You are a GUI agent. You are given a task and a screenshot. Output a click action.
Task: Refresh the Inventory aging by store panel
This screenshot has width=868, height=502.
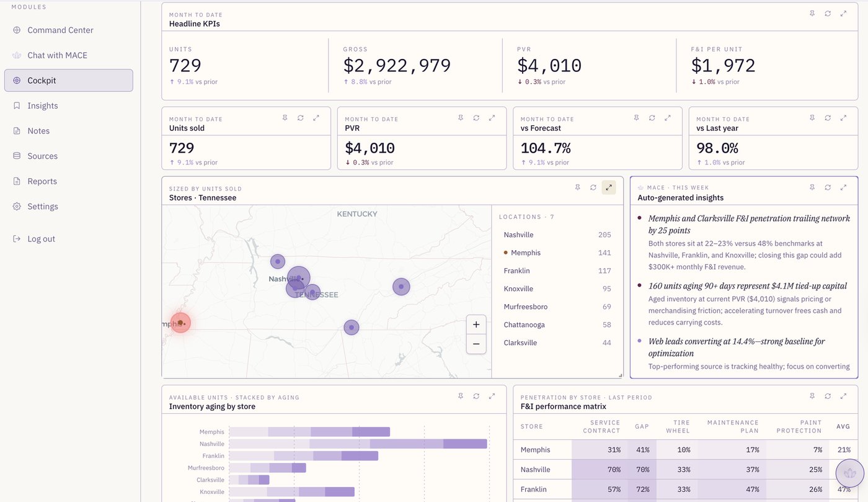tap(476, 396)
